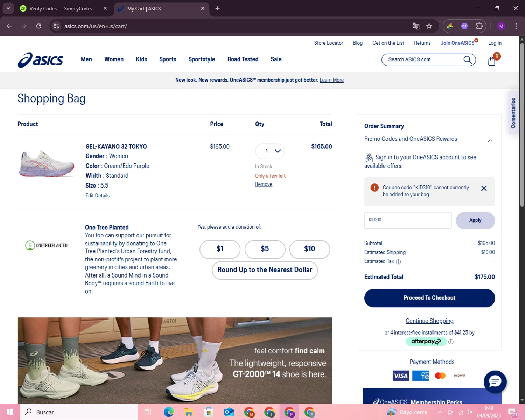Screen dimensions: 525x420
Task: Click the ASICS logo
Action: [40, 60]
